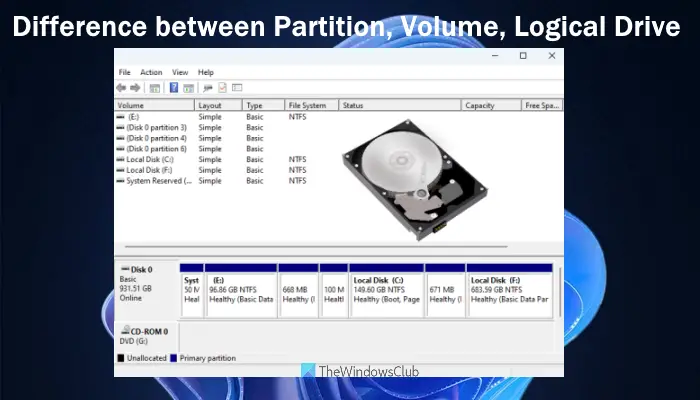Click the horizontal scrollbar under volume list

(316, 246)
